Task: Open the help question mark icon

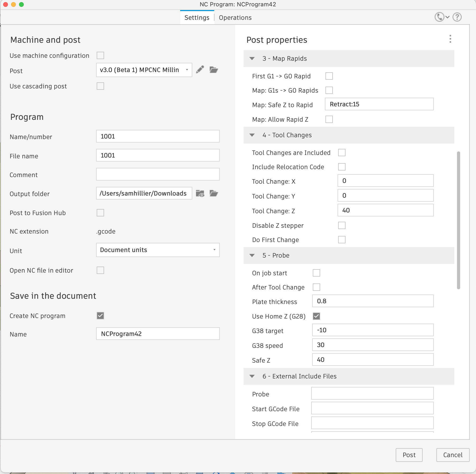Action: [457, 17]
